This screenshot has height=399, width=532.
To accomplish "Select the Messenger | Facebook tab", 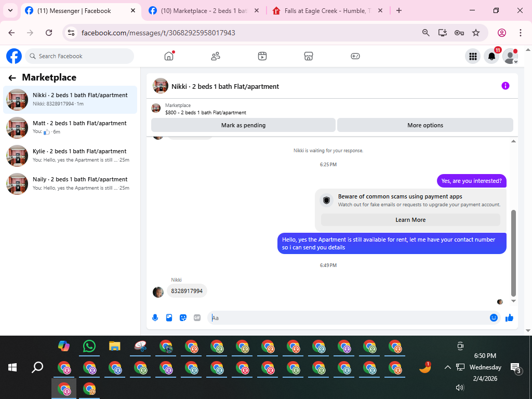I will pos(81,10).
